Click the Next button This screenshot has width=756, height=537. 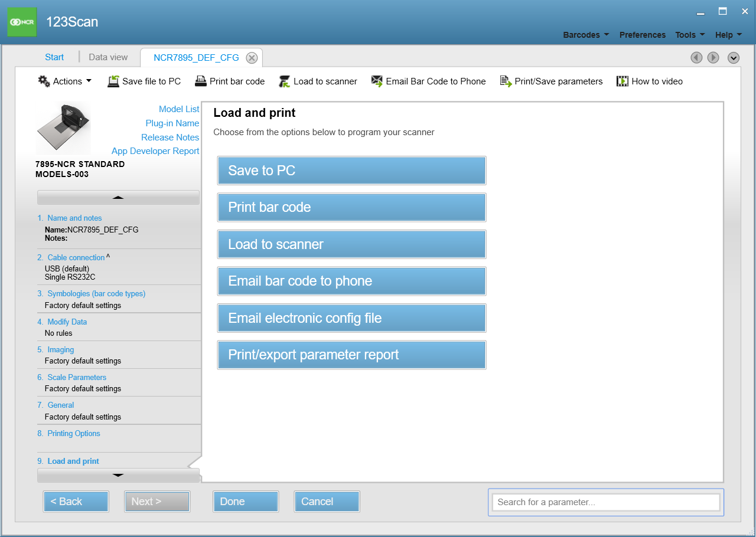point(157,502)
